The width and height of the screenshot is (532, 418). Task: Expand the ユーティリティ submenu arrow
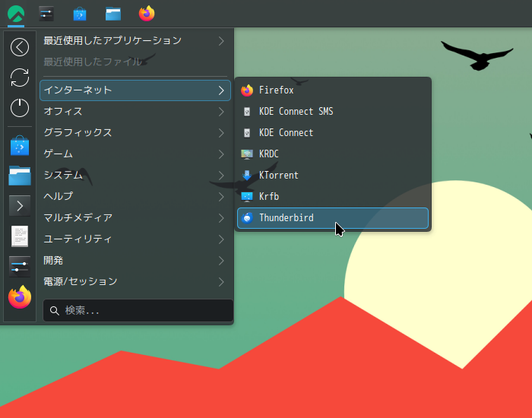221,239
